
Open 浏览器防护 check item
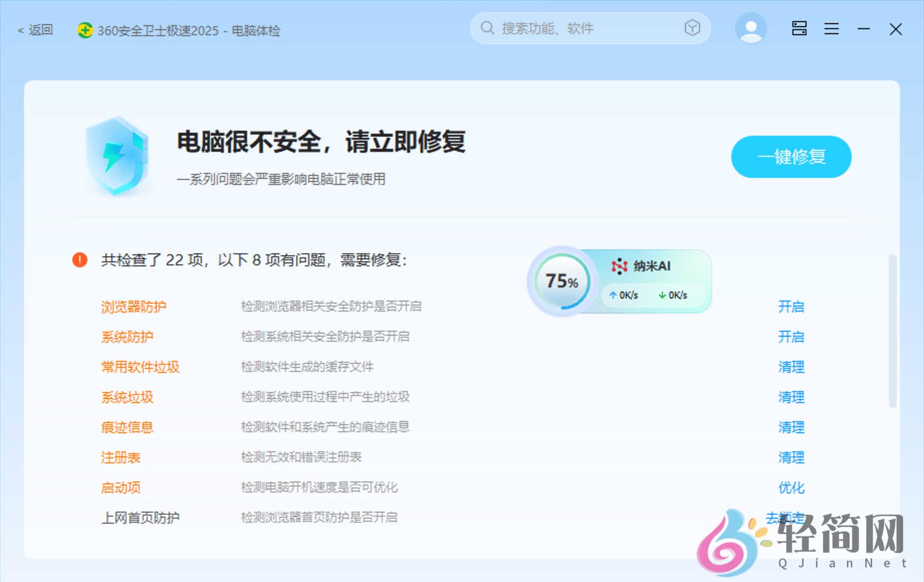(x=134, y=307)
